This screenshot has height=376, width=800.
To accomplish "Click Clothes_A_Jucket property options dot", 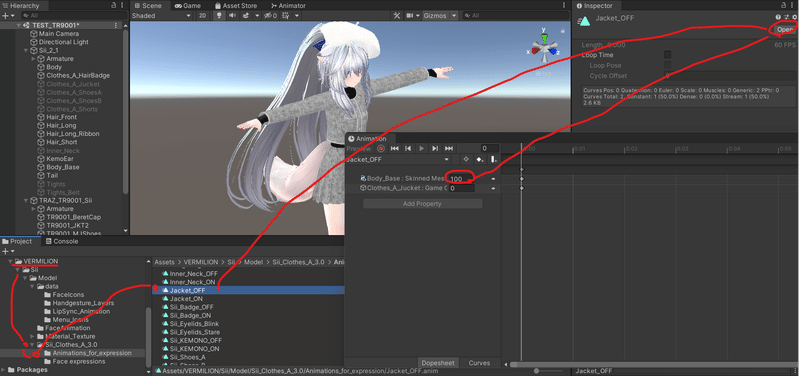I will point(493,188).
